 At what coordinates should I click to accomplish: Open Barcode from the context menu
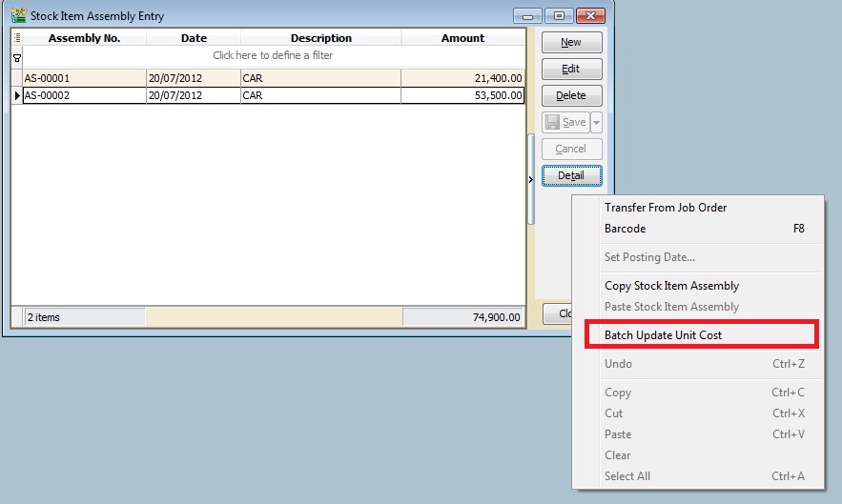(x=626, y=229)
